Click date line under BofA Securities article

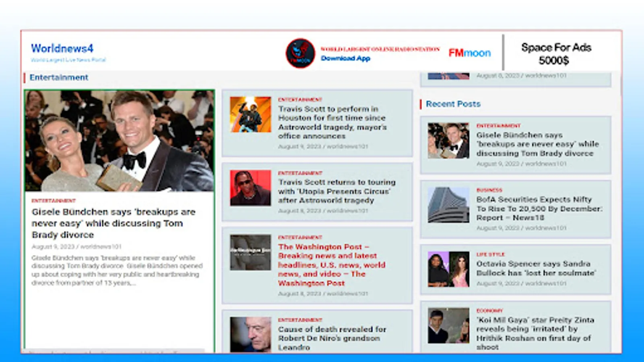pyautogui.click(x=522, y=228)
